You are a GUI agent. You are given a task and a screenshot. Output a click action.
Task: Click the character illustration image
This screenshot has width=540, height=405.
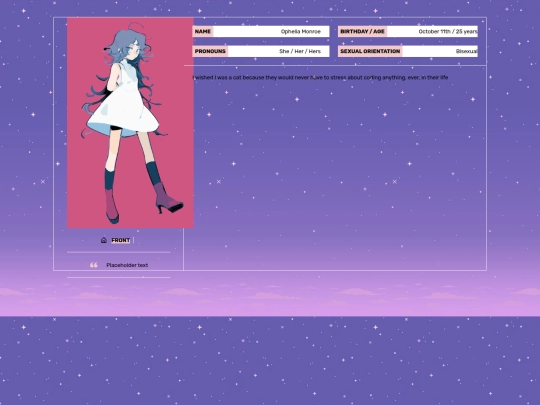130,123
